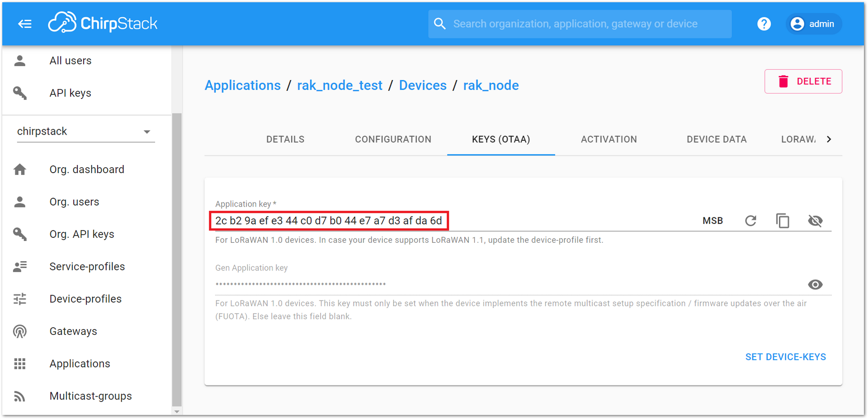Toggle MSB byte order for application key
This screenshot has height=419, width=868.
pyautogui.click(x=712, y=221)
